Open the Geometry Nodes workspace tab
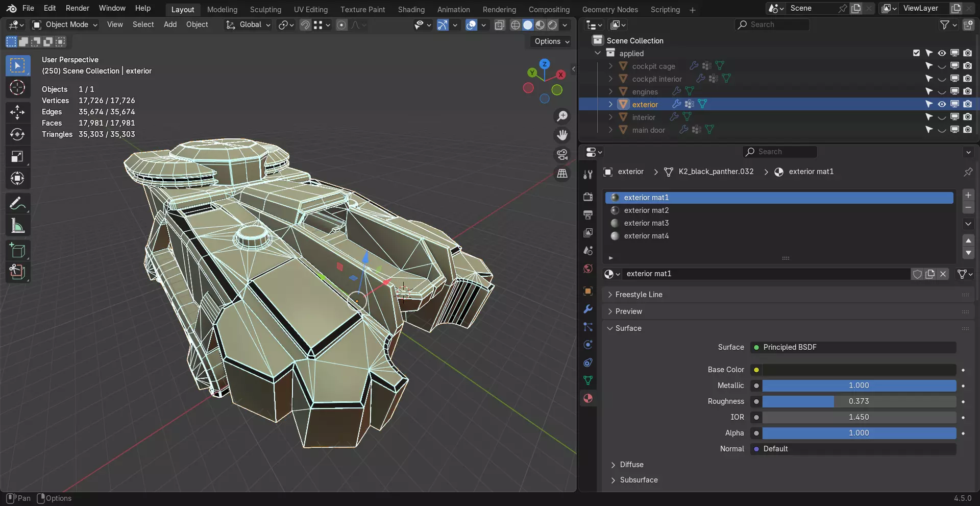Screen dimensions: 980x506 click(x=610, y=9)
